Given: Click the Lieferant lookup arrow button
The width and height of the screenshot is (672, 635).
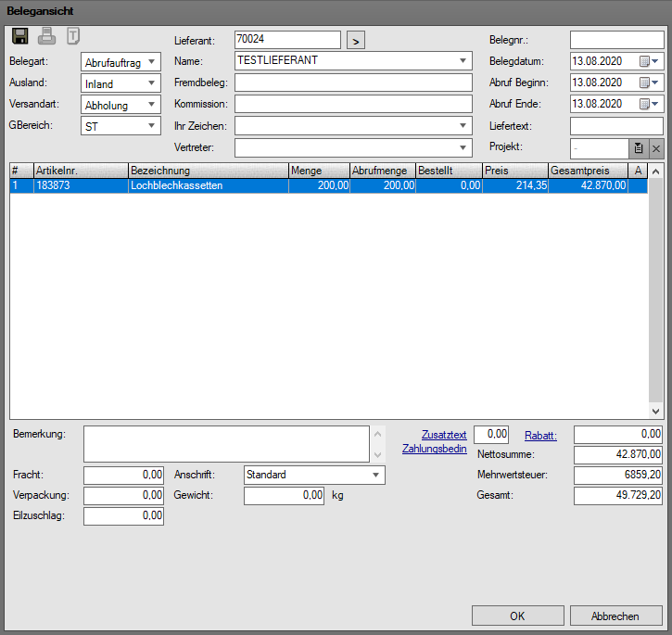Looking at the screenshot, I should click(x=356, y=40).
